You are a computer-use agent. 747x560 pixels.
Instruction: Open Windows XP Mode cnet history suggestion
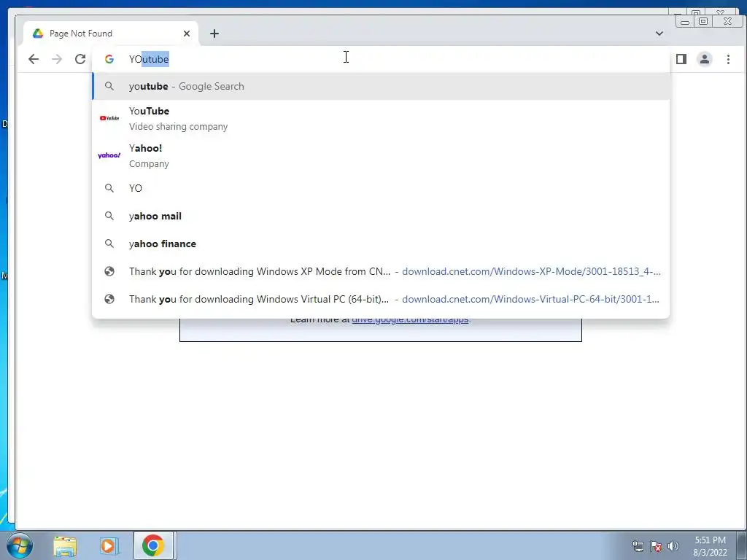coord(381,271)
